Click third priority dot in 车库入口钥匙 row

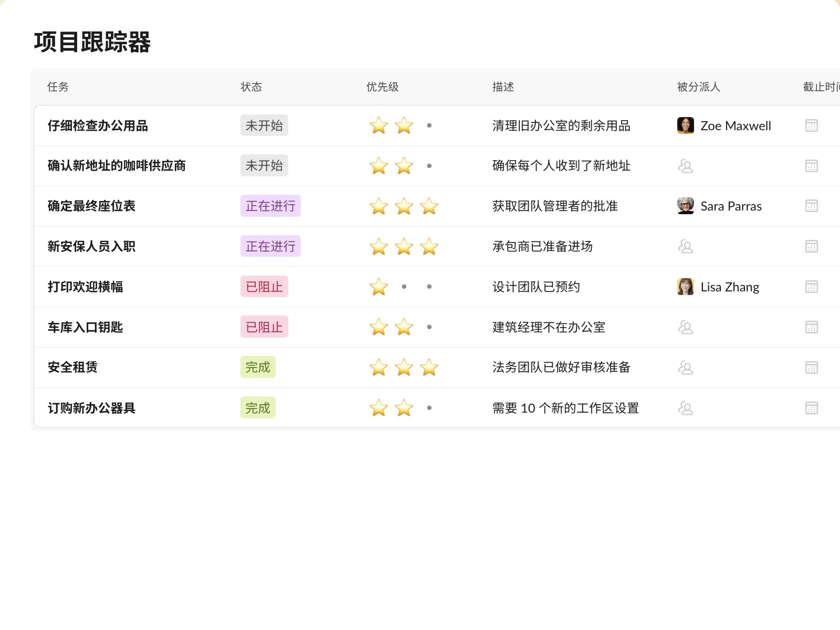pyautogui.click(x=429, y=327)
